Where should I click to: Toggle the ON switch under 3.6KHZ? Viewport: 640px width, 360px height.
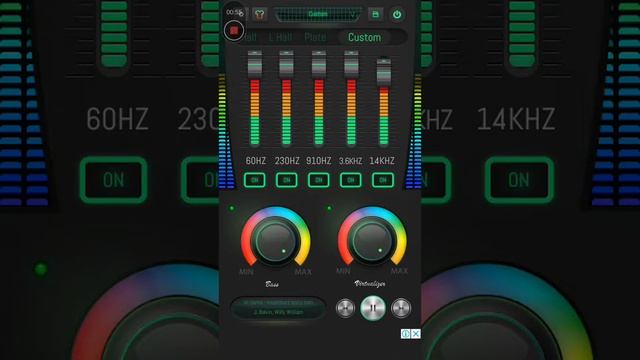tap(351, 180)
